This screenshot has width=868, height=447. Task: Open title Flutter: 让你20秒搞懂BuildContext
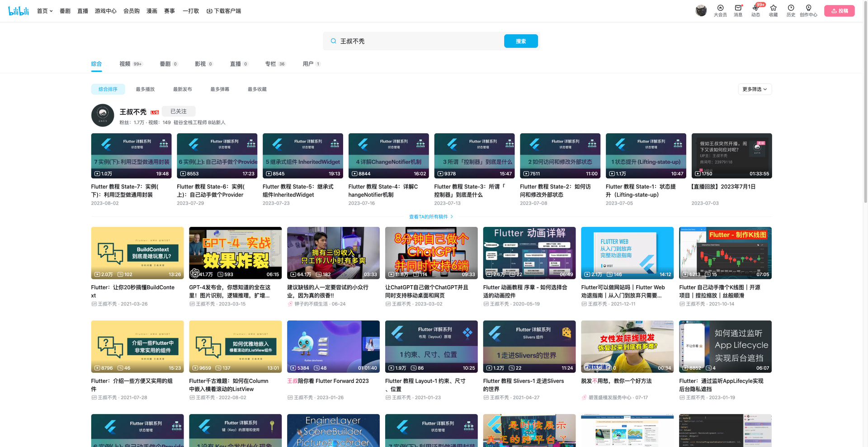click(133, 292)
